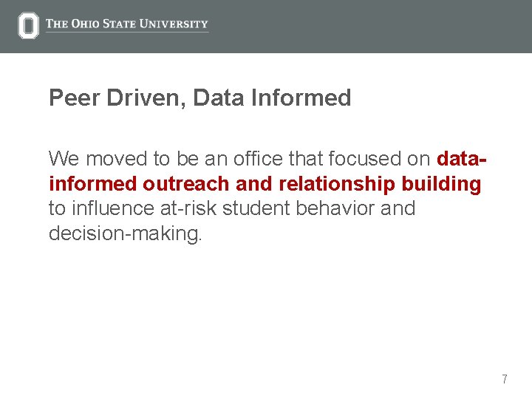Click the term at-risk in body text
This screenshot has height=399, width=532.
click(x=188, y=208)
